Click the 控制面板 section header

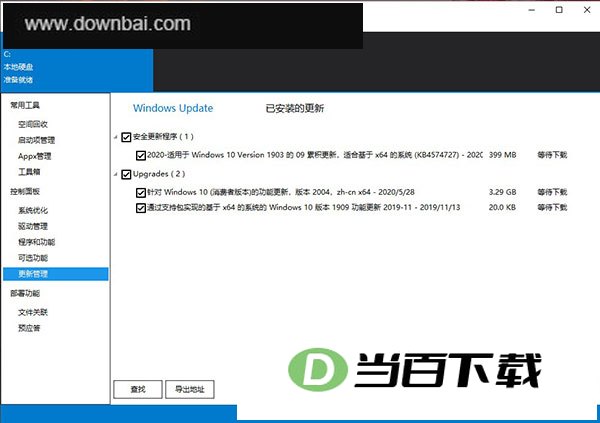click(25, 191)
